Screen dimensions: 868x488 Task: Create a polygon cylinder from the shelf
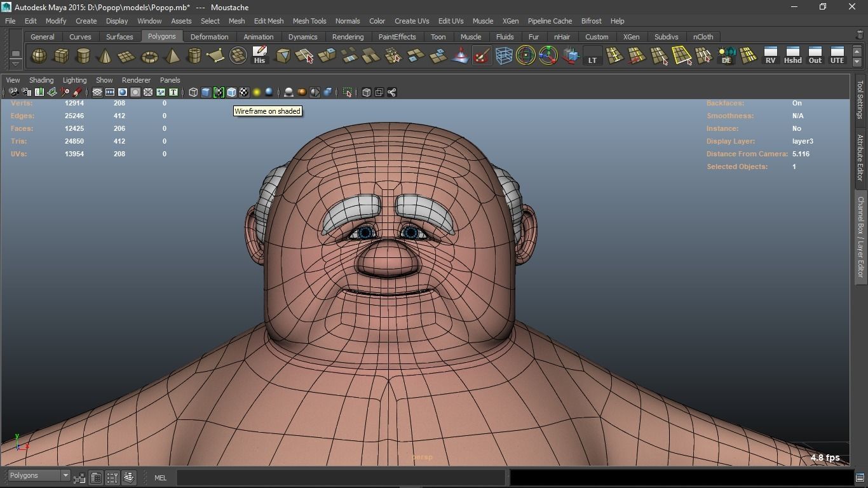tap(83, 56)
